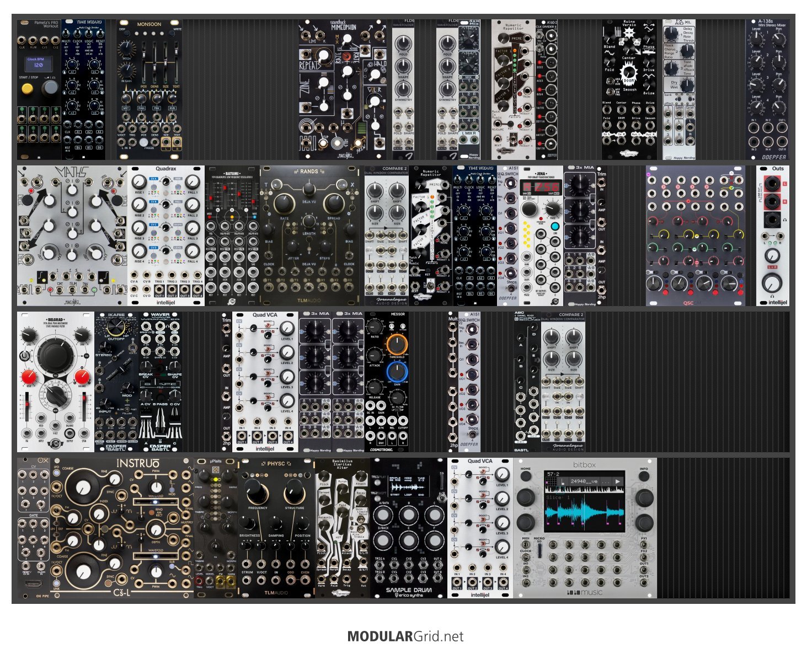
Task: Click the Ratio knob on Messor
Action: [x=375, y=327]
